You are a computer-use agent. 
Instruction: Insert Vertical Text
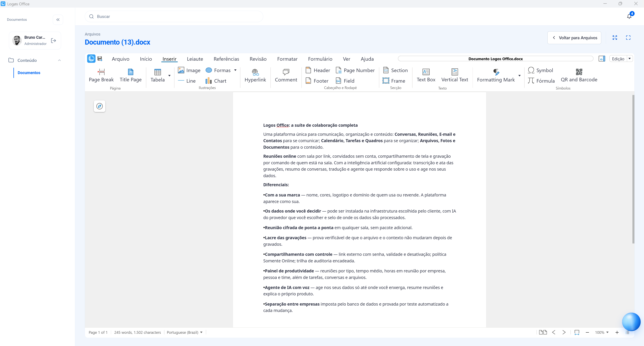pos(454,75)
